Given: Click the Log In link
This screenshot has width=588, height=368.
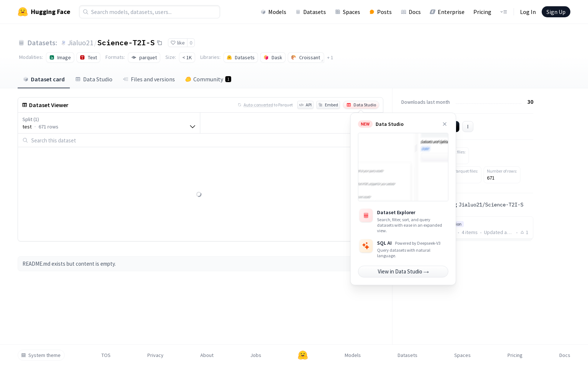Looking at the screenshot, I should coord(528,12).
